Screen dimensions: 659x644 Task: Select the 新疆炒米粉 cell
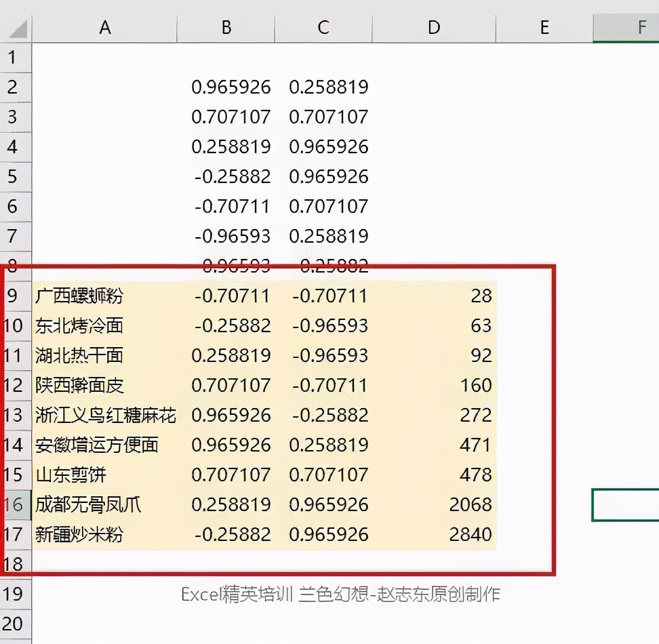coord(79,534)
